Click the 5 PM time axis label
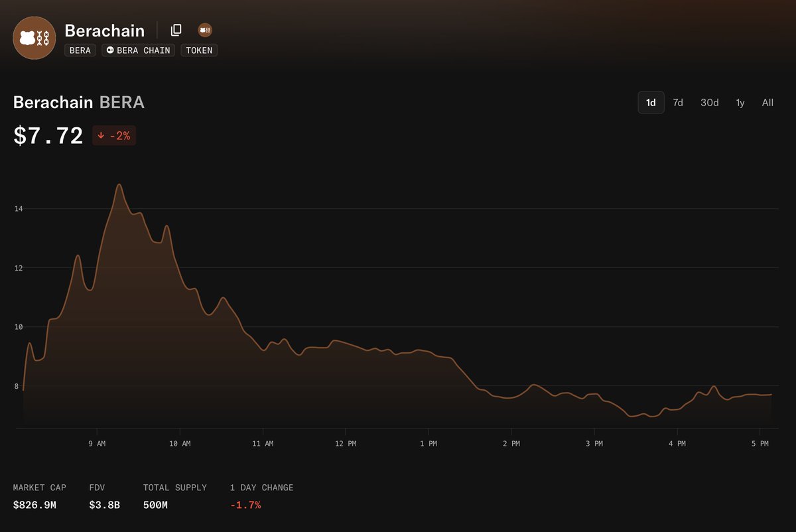Screen dimensions: 796x532 click(x=760, y=443)
